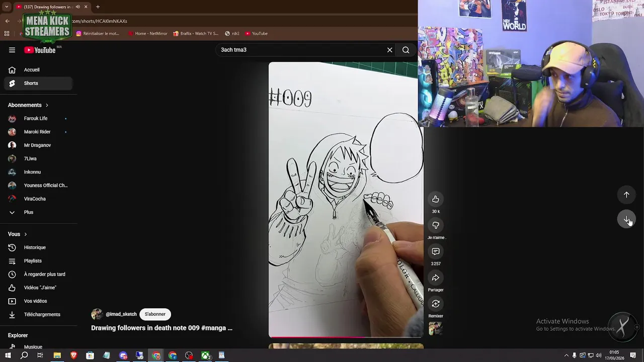Viewport: 644px width, 362px height.
Task: Go to previous short with up arrow
Action: click(x=626, y=195)
